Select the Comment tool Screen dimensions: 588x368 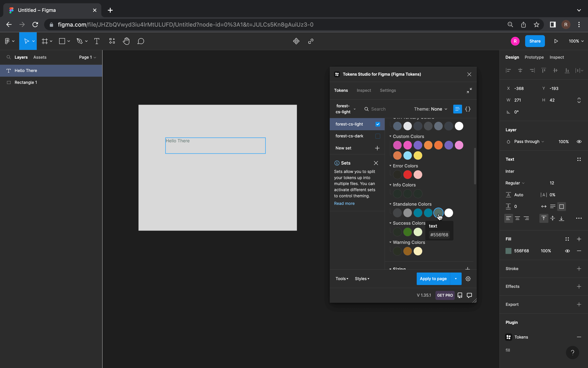pyautogui.click(x=141, y=41)
